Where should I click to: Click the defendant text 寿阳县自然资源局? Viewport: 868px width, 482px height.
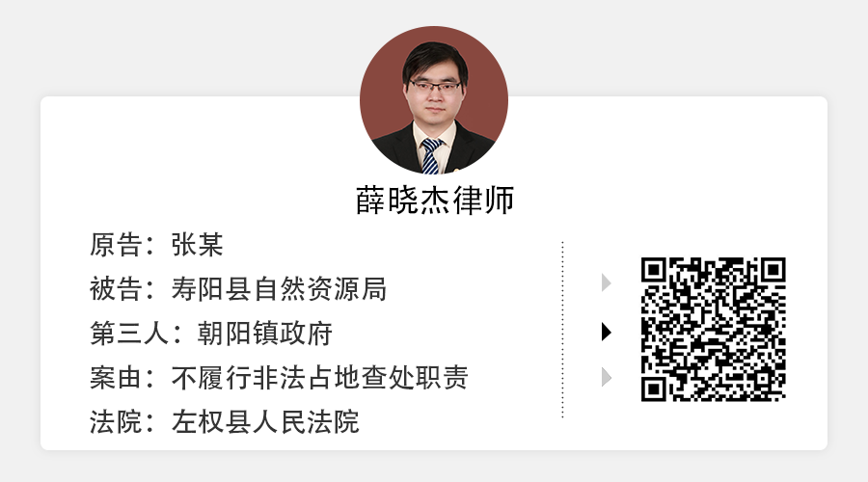click(279, 289)
